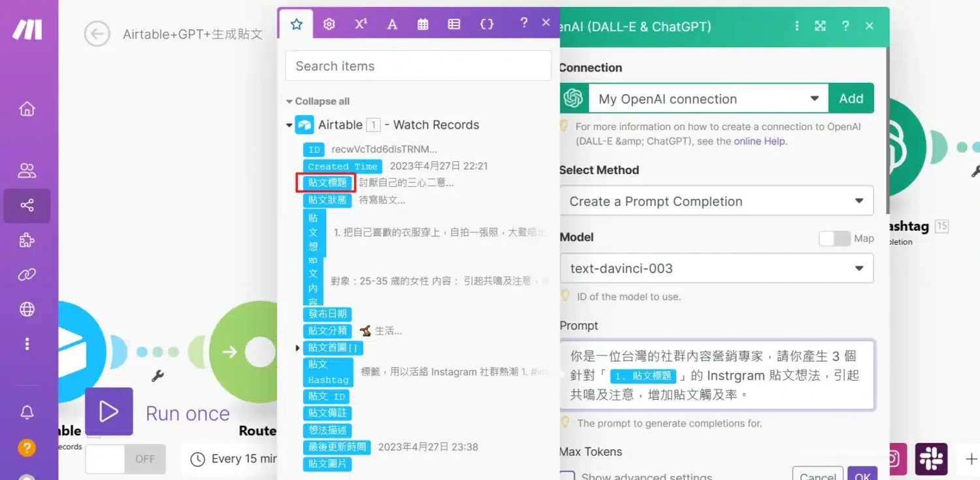Select the 貼文備註 mapping pill
Viewport: 980px width, 480px height.
coord(327,413)
